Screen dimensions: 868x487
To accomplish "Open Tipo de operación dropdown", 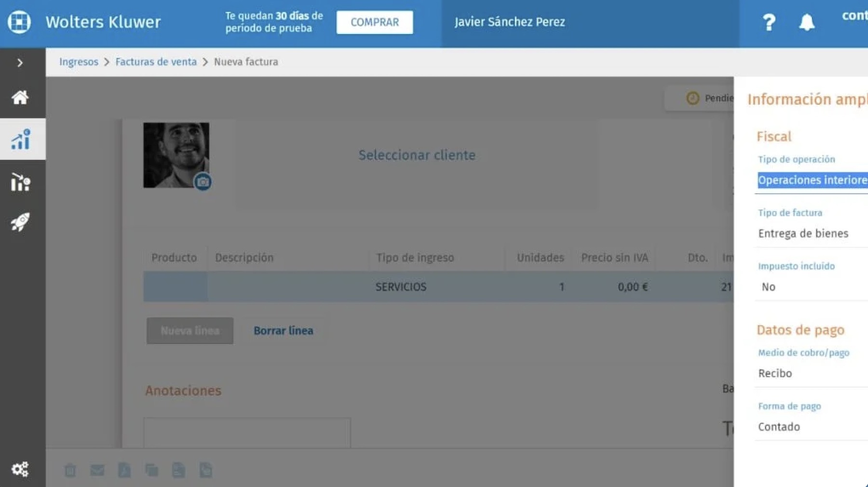I will coord(812,181).
